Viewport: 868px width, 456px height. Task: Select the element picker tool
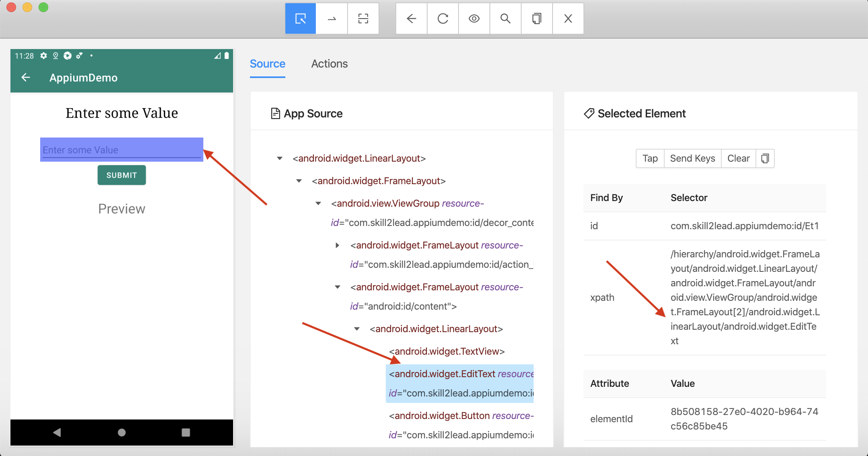click(300, 18)
